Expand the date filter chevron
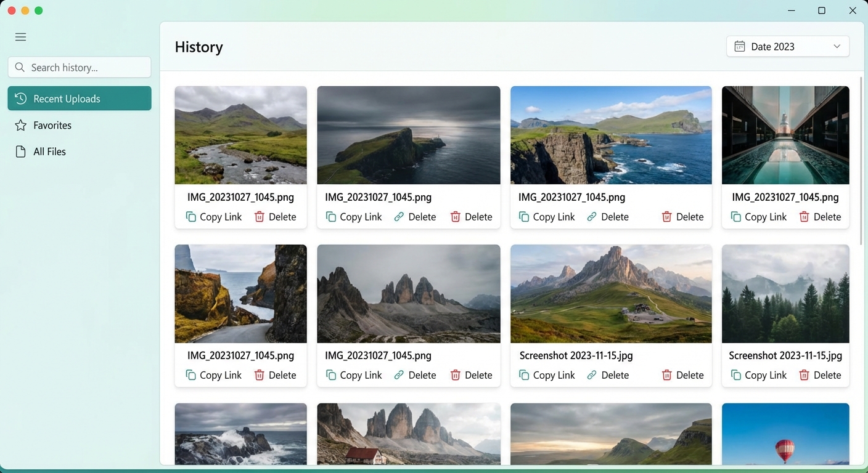The width and height of the screenshot is (868, 473). pos(837,46)
